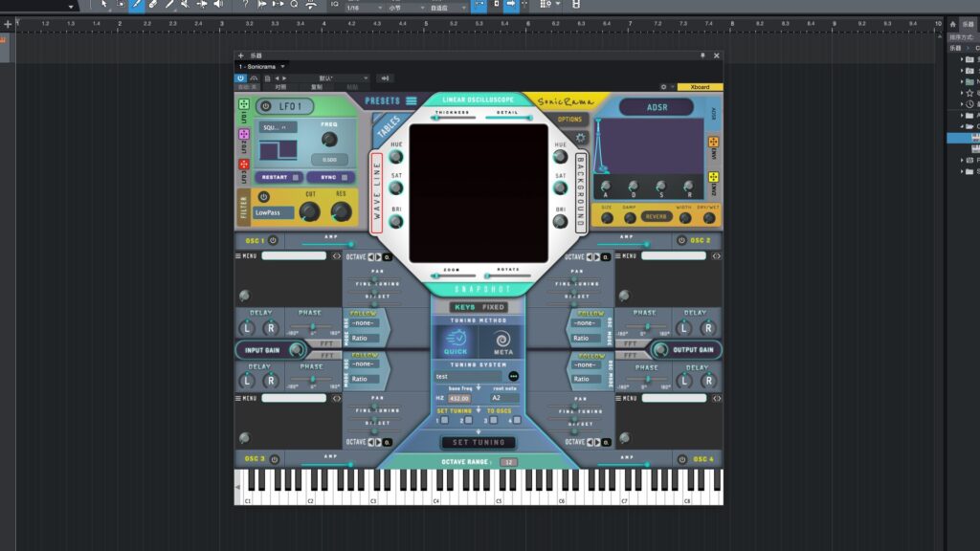Open the PRESETS hamburger menu icon
Screen dimensions: 980x551
tap(412, 100)
